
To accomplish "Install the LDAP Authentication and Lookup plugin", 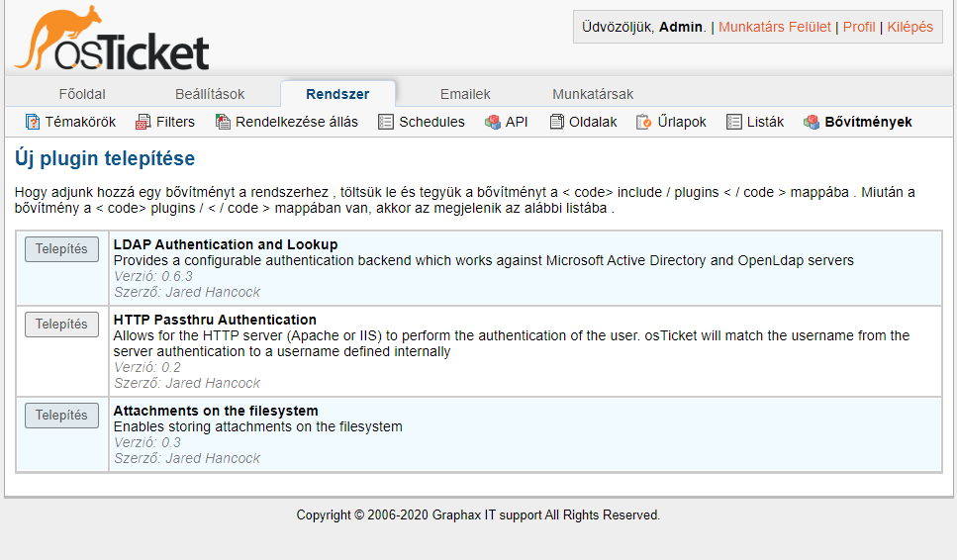I will click(x=61, y=249).
